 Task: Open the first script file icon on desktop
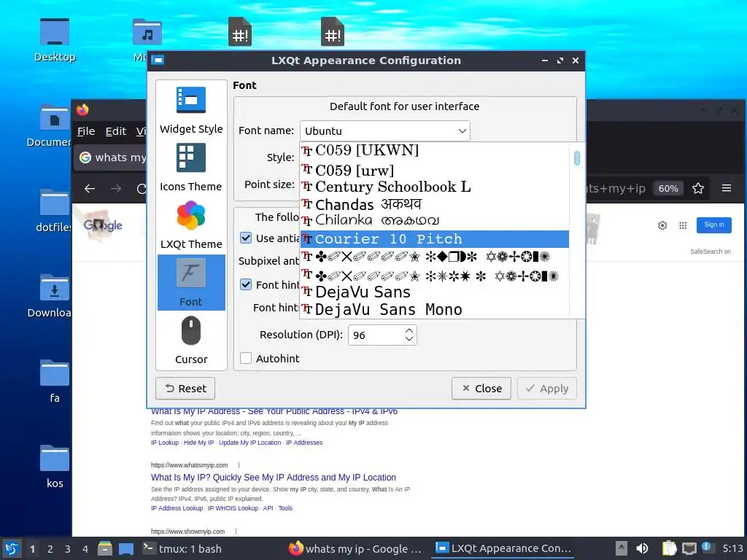click(x=239, y=32)
